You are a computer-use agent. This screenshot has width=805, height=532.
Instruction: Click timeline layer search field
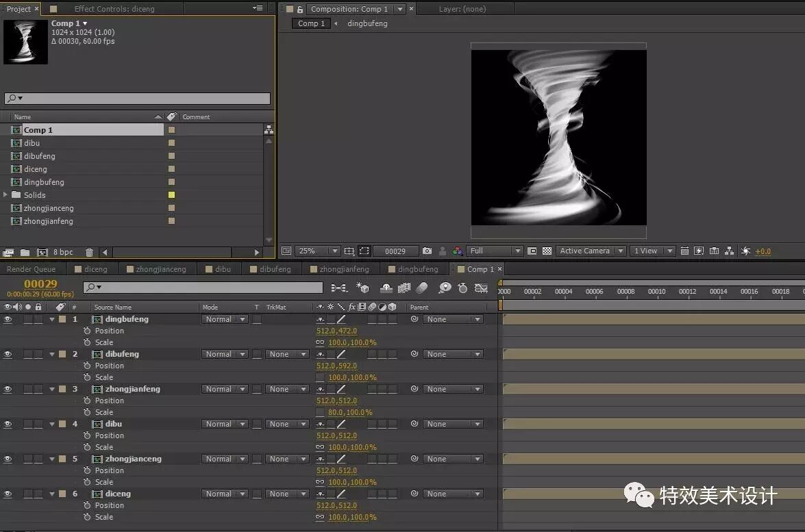pos(203,288)
